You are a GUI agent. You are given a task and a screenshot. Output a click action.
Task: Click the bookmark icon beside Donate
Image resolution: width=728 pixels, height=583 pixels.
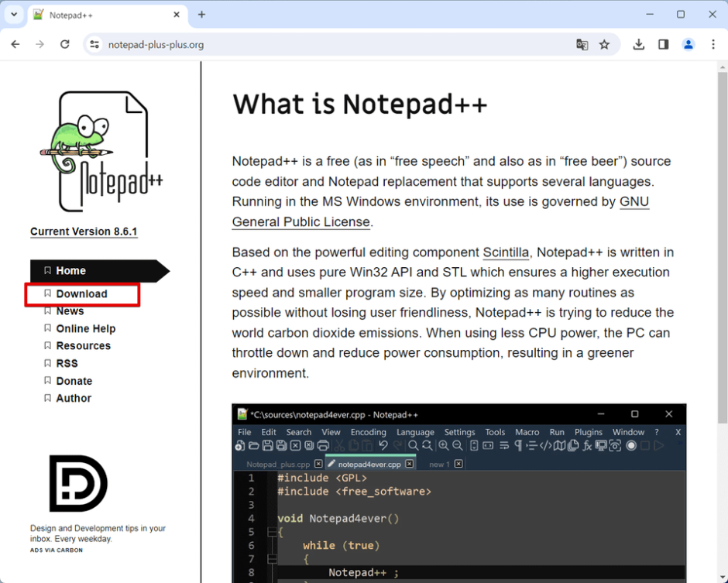[47, 381]
